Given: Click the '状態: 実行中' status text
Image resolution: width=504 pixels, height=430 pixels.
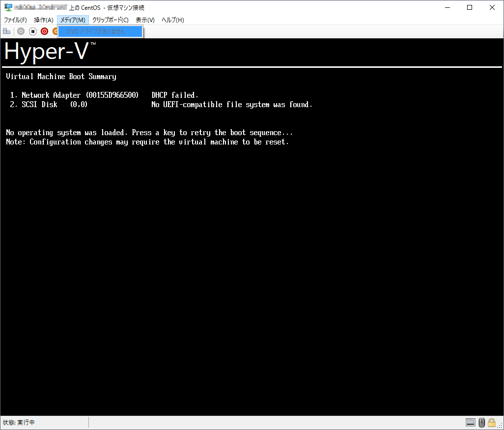Looking at the screenshot, I should (19, 422).
